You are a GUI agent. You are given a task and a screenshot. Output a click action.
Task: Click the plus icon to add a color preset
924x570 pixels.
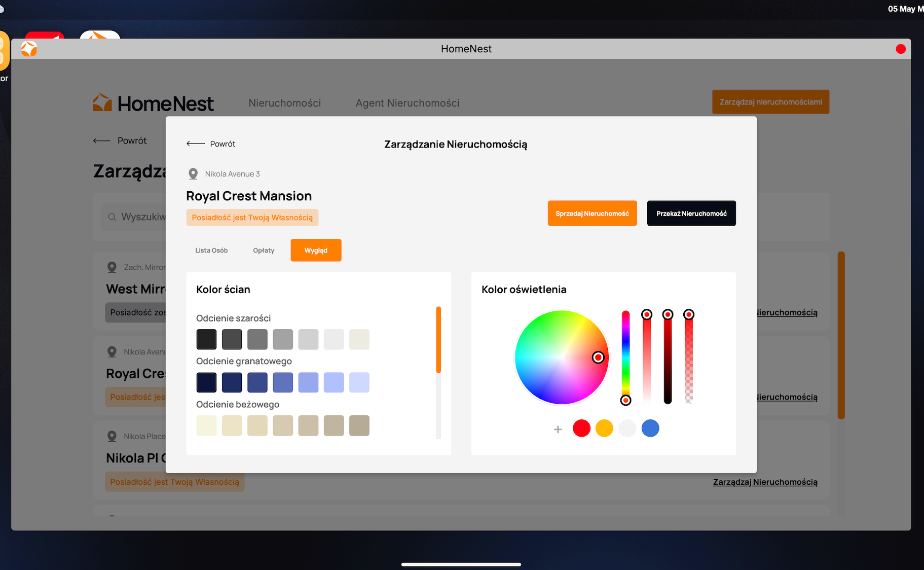point(558,429)
